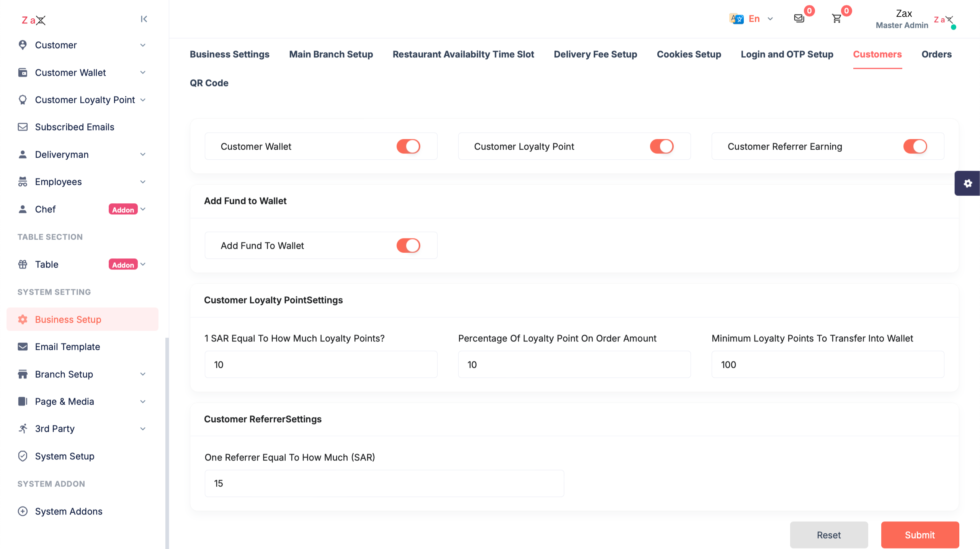Click the System Setup shield icon
The height and width of the screenshot is (549, 980).
(x=23, y=456)
